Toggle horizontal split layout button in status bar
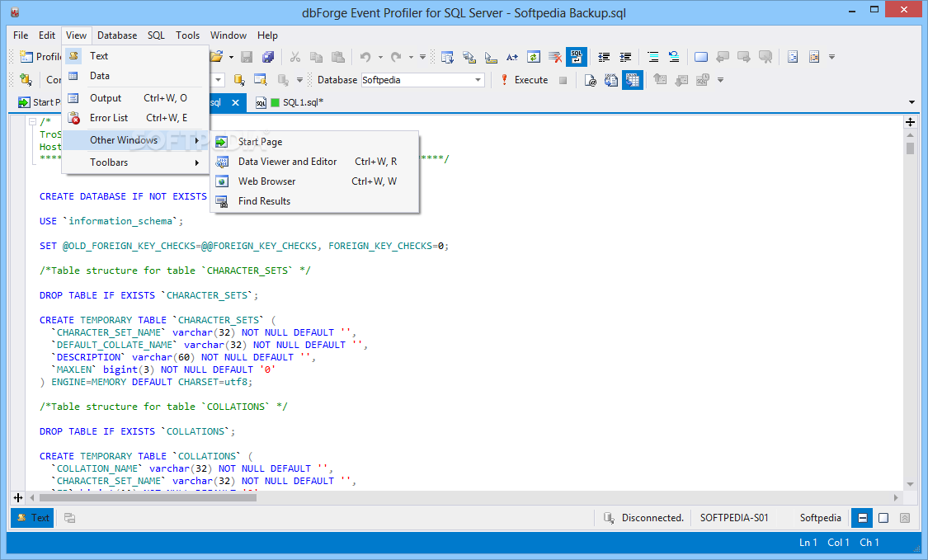928x560 pixels. pos(862,518)
